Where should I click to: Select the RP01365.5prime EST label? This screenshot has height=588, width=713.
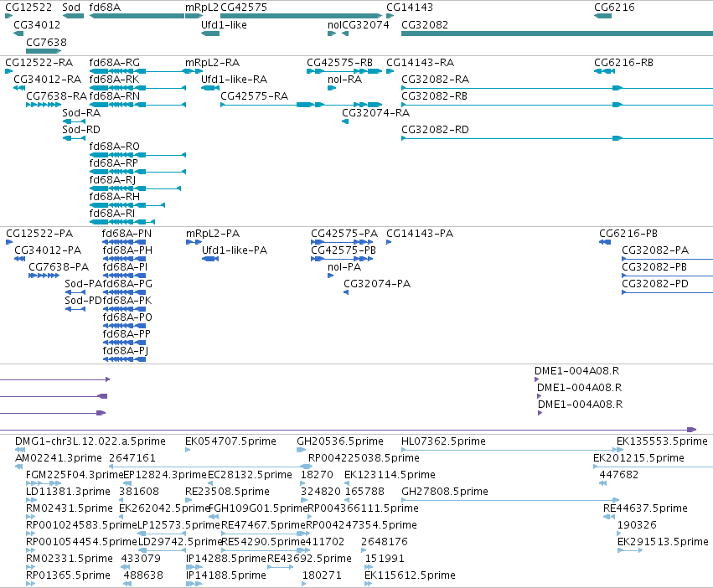[68, 575]
